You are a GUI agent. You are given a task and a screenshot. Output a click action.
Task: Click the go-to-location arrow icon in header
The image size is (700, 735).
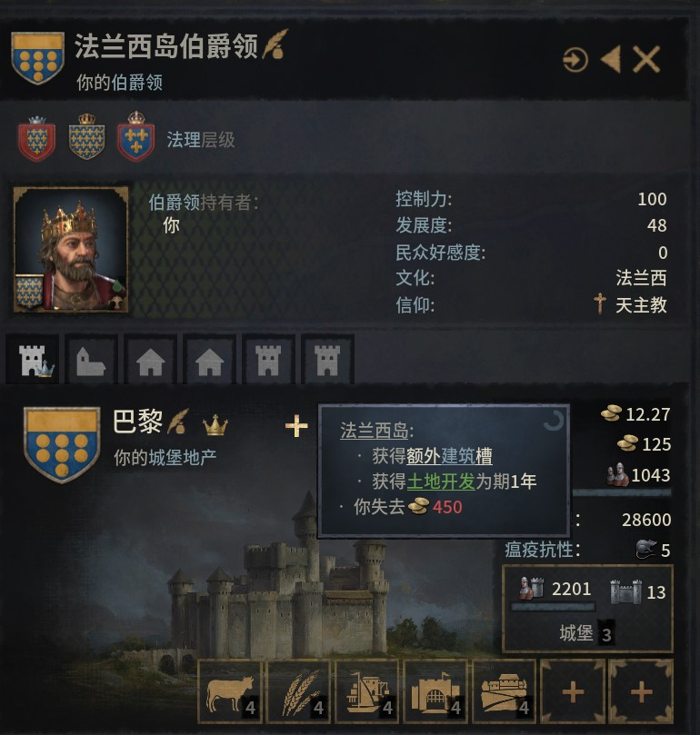[x=575, y=60]
